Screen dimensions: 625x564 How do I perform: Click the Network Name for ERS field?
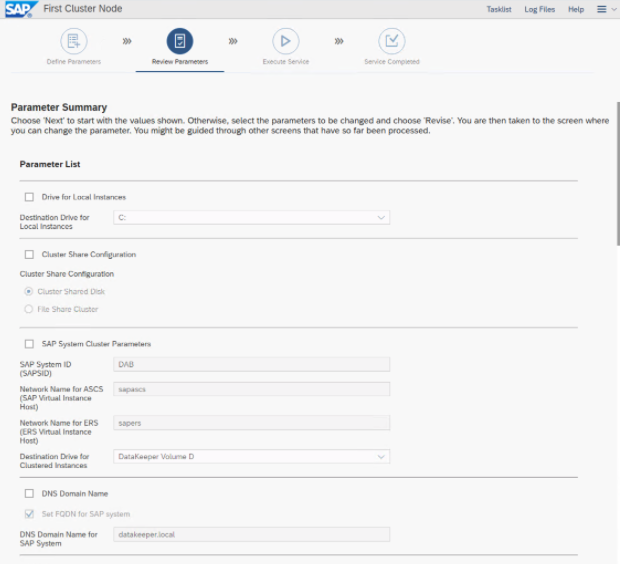tap(252, 423)
